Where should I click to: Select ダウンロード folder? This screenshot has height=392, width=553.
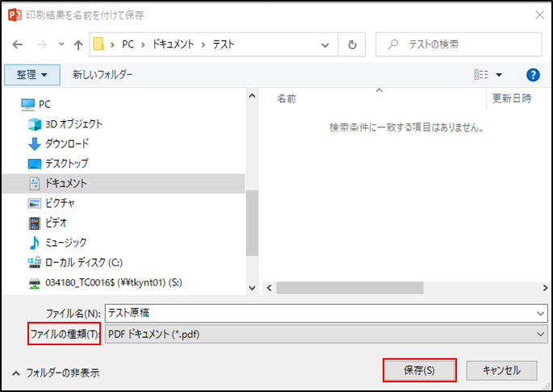67,144
